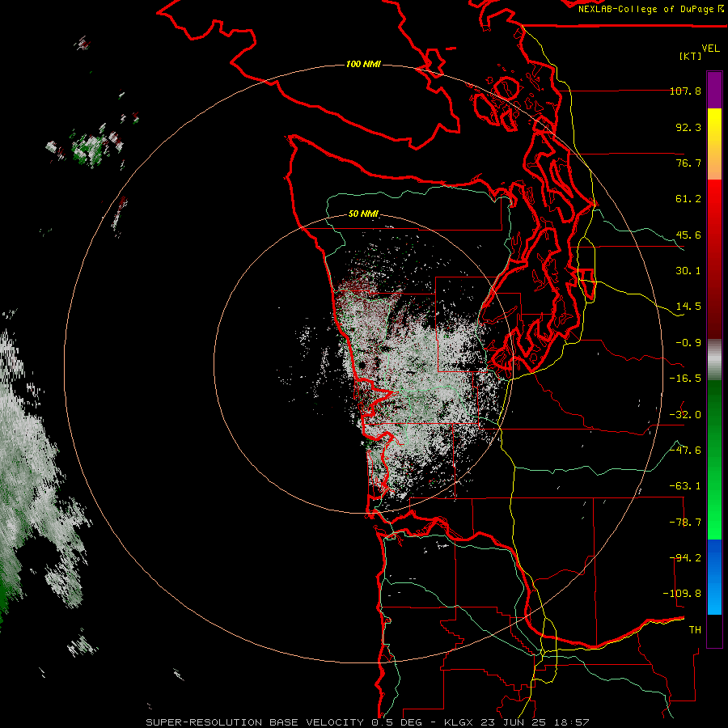
Task: Click the -47.6 velocity scale value
Action: tap(685, 451)
